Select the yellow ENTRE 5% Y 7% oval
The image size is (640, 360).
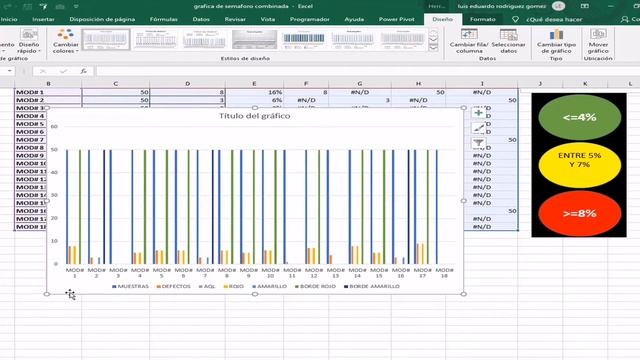pyautogui.click(x=580, y=164)
